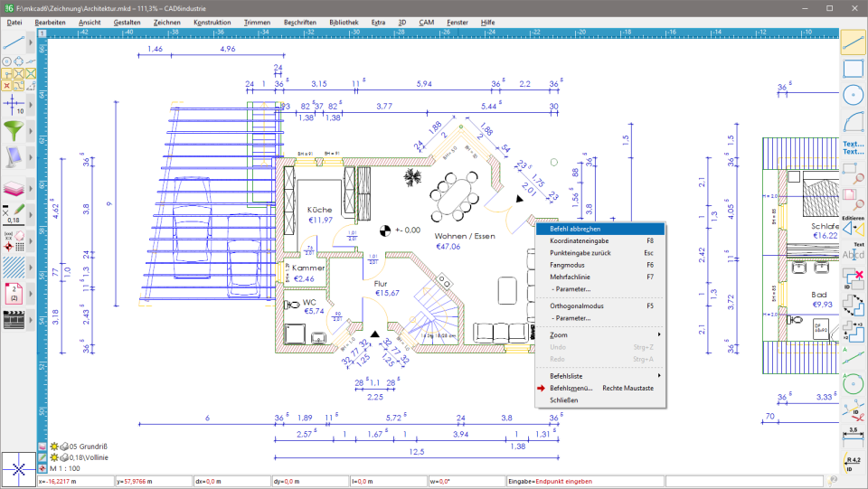Screen dimensions: 868x489
Task: Open the page sheet icon labeled 2
Action: pyautogui.click(x=14, y=293)
